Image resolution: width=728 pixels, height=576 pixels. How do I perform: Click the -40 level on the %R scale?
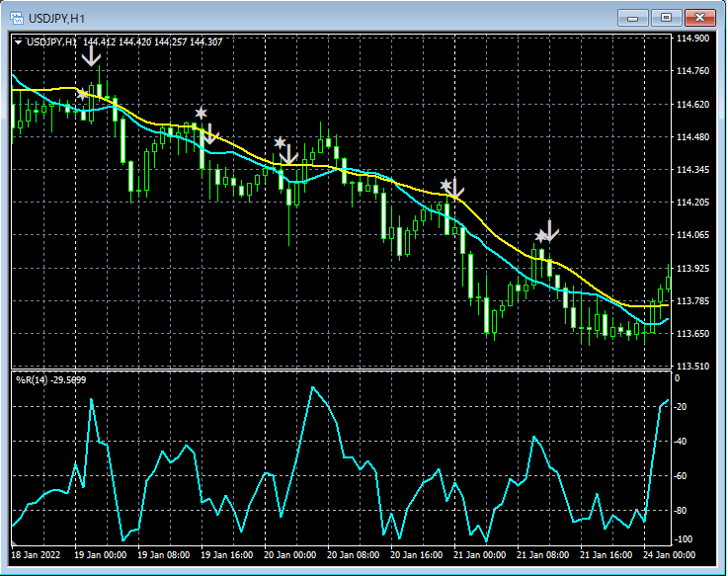pyautogui.click(x=681, y=442)
